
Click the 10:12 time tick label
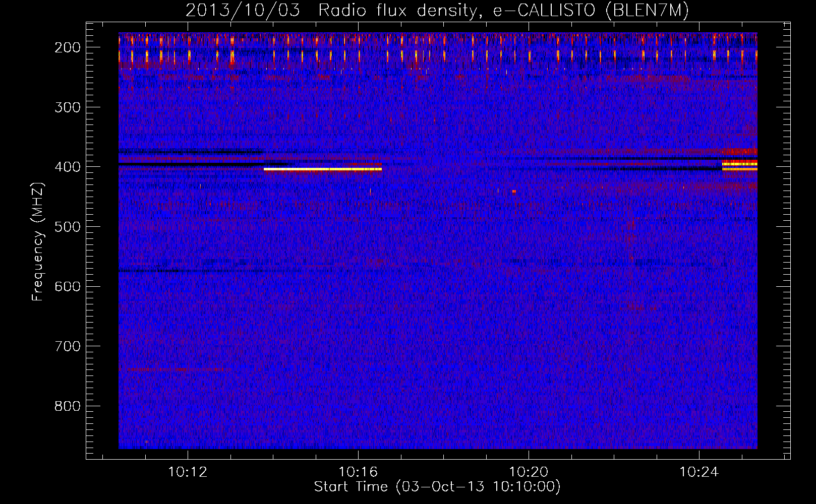(188, 472)
